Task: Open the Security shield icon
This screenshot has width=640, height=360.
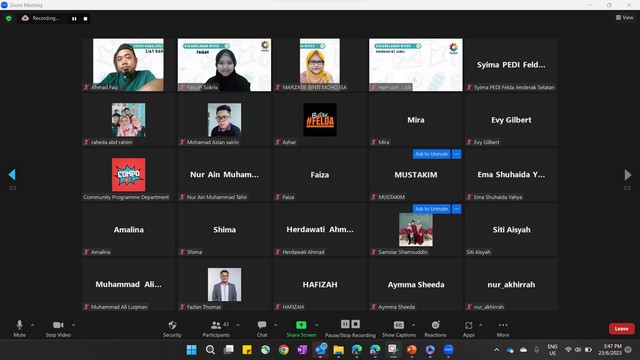Action: click(172, 325)
